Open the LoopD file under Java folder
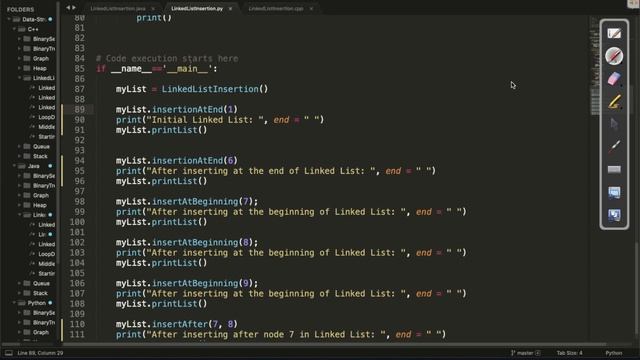 coord(46,254)
